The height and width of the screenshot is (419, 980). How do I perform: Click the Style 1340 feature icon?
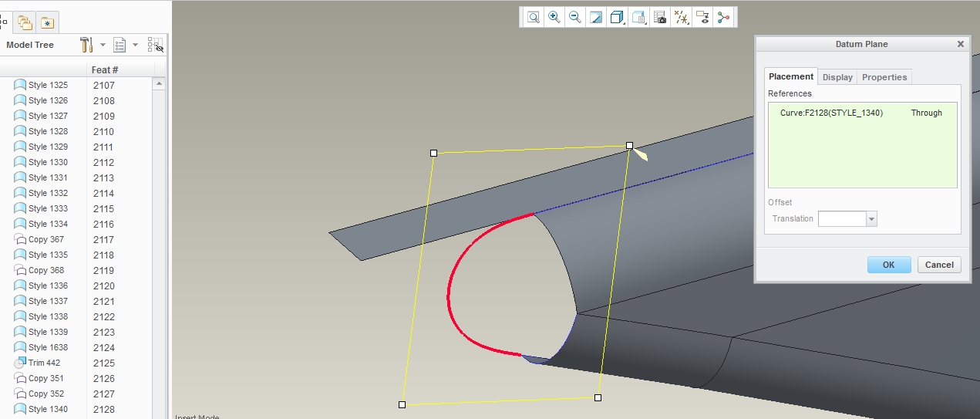tap(20, 409)
